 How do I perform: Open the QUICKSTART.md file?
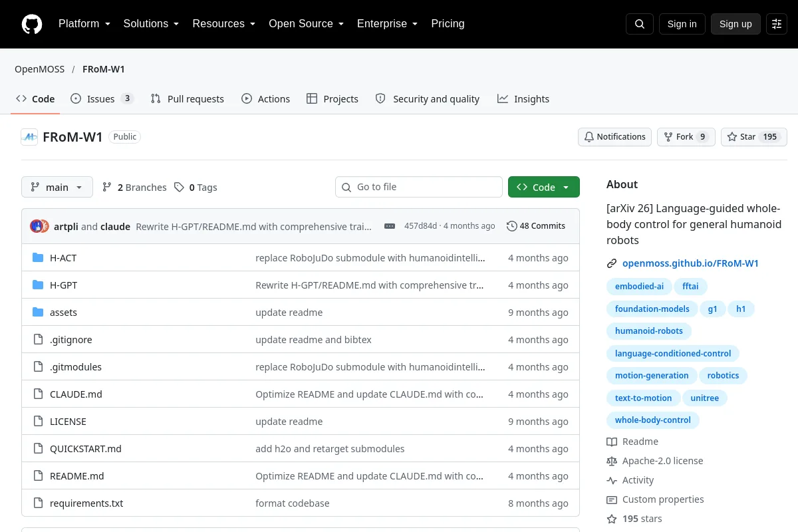tap(86, 449)
